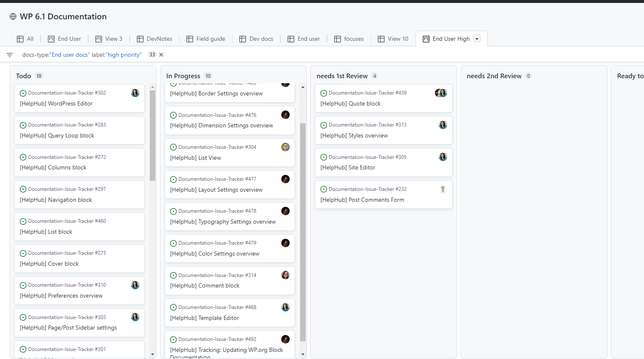This screenshot has height=359, width=644.
Task: Click assignee avatar on Color Settings overview card
Action: pyautogui.click(x=285, y=243)
